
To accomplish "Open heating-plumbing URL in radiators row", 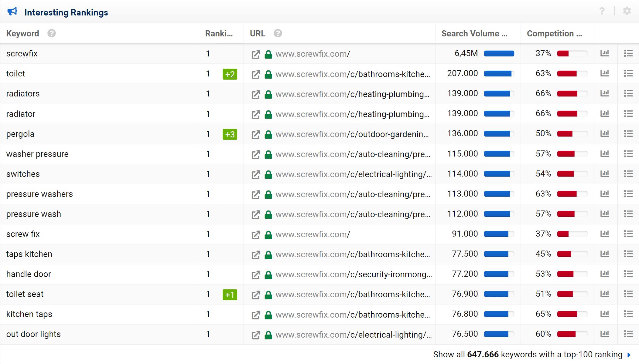I will [353, 94].
